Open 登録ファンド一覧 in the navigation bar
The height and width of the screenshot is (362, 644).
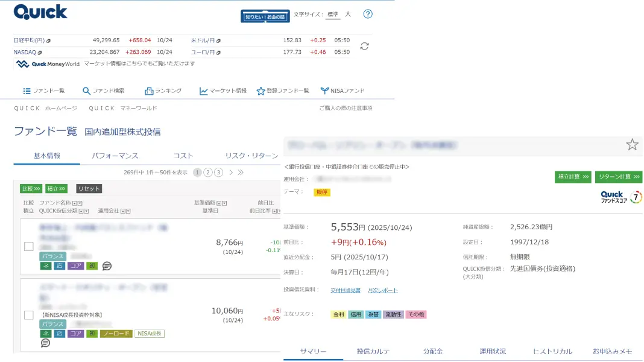coord(283,91)
